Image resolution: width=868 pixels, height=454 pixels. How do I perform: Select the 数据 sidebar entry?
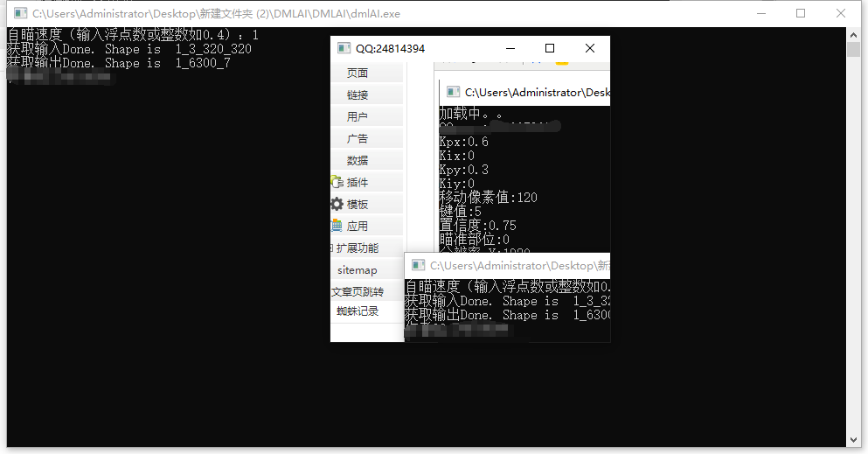[x=358, y=160]
